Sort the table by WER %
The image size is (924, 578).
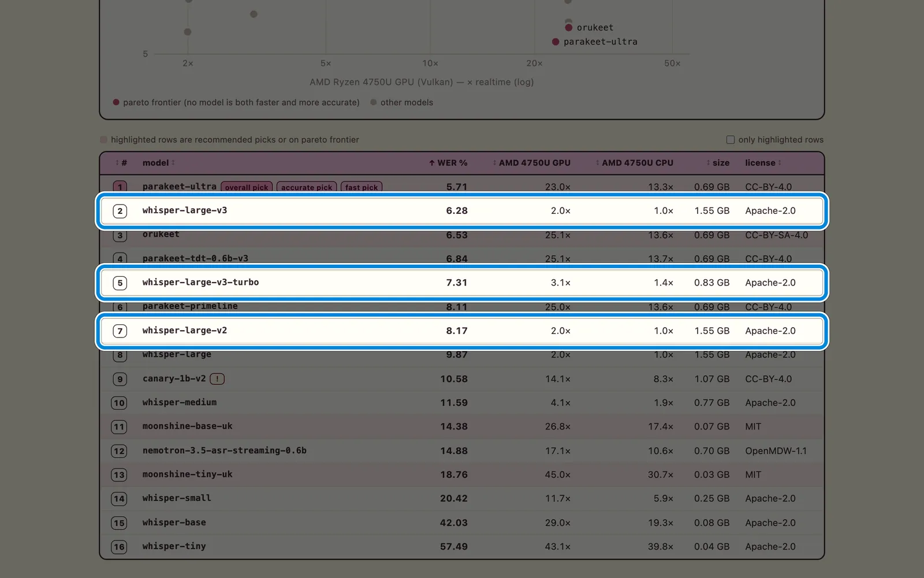coord(448,163)
